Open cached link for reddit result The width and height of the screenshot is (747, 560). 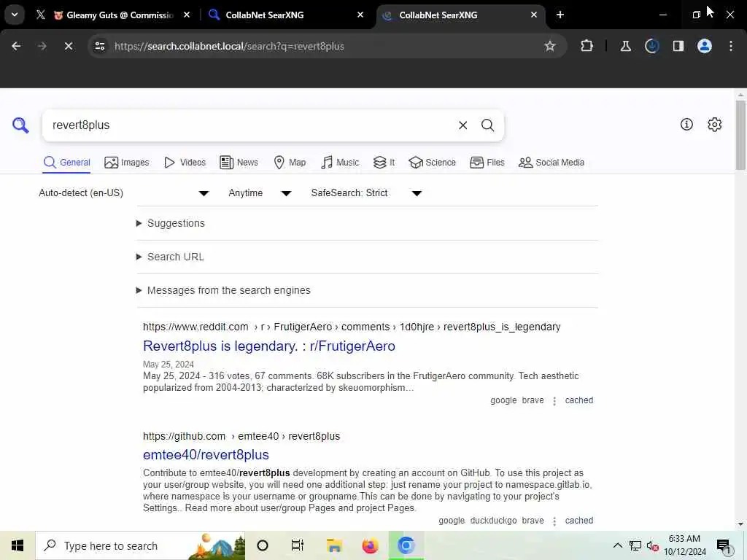578,400
